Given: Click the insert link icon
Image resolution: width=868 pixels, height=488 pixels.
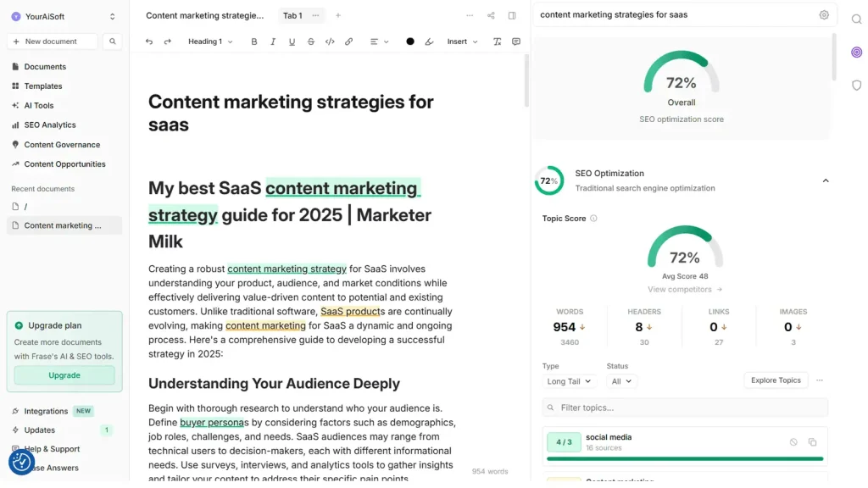Looking at the screenshot, I should click(x=348, y=42).
